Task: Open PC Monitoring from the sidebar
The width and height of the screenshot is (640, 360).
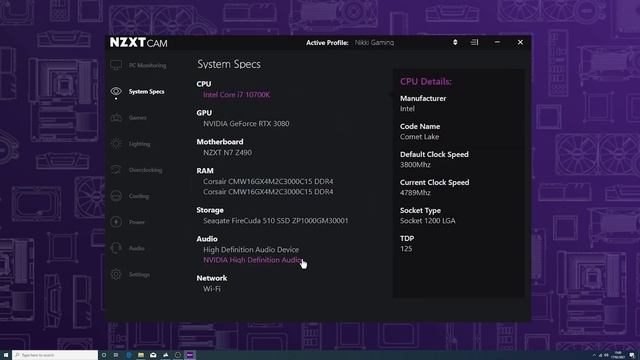Action: coord(147,65)
